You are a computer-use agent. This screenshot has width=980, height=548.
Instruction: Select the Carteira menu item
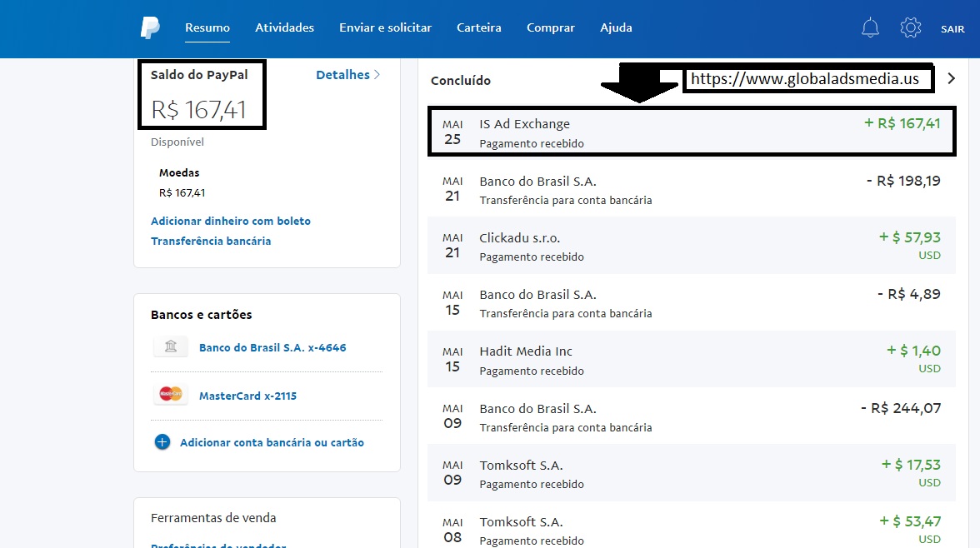tap(478, 28)
